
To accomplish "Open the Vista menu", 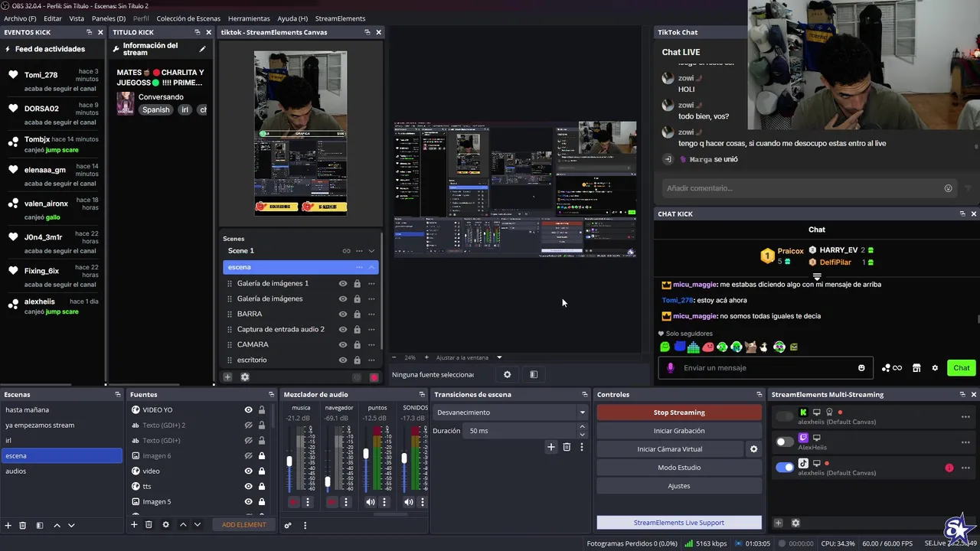I will (77, 18).
